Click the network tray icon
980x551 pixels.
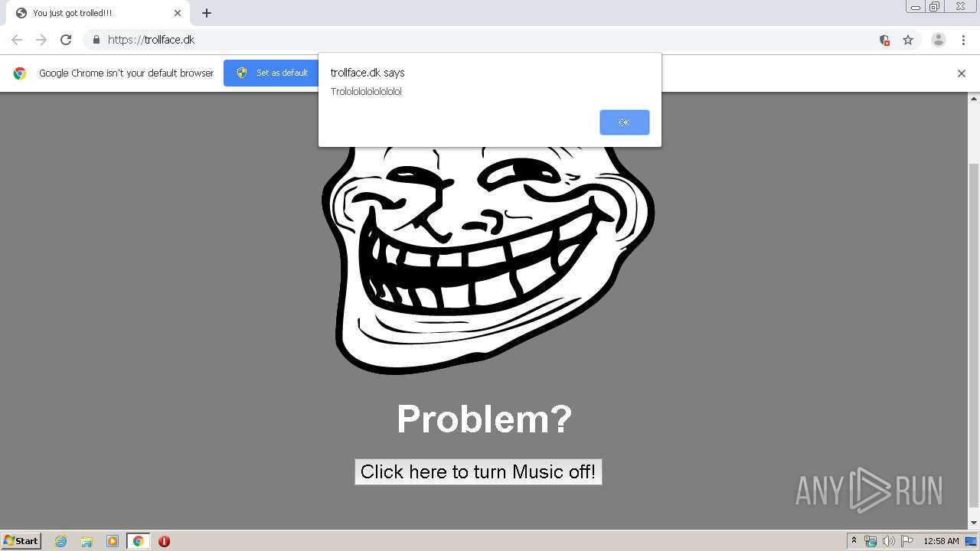coord(871,541)
